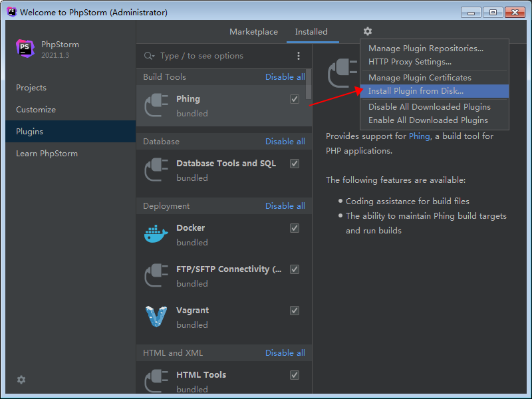Choose Install Plugin from Disk
Viewport: 532px width, 399px height.
tap(434, 91)
